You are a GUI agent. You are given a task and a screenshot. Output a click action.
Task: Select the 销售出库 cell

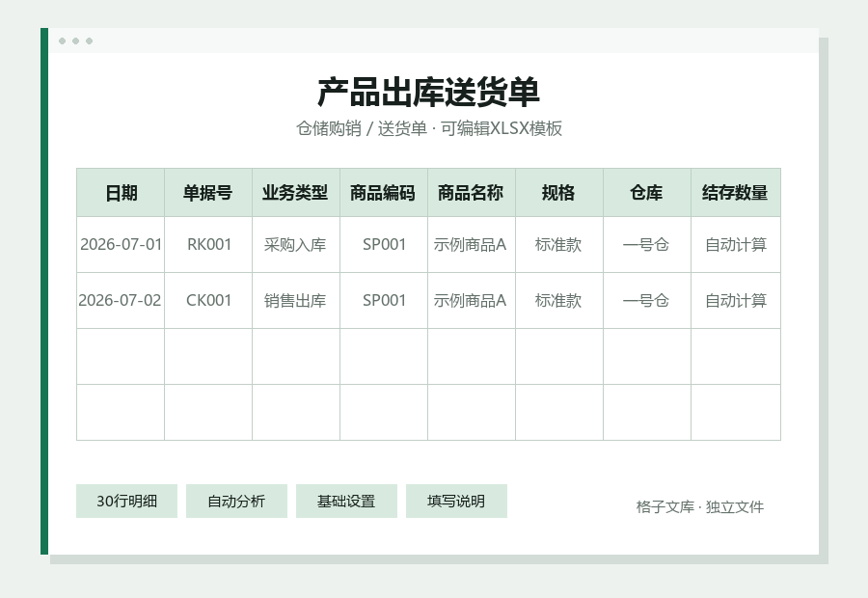[296, 300]
